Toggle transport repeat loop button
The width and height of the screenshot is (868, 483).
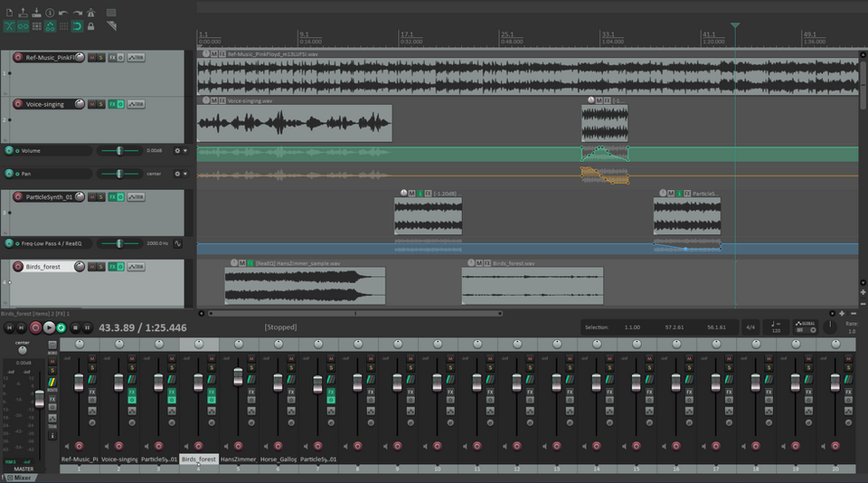61,328
